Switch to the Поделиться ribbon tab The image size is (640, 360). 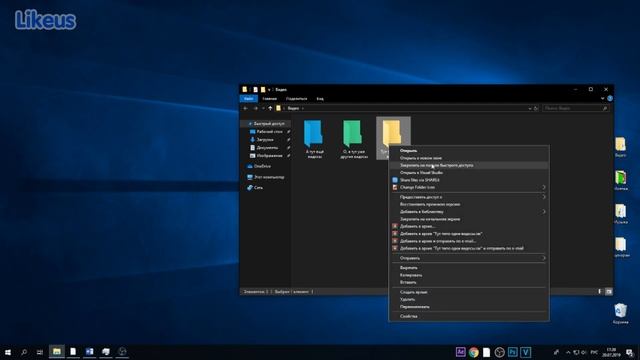(x=296, y=98)
